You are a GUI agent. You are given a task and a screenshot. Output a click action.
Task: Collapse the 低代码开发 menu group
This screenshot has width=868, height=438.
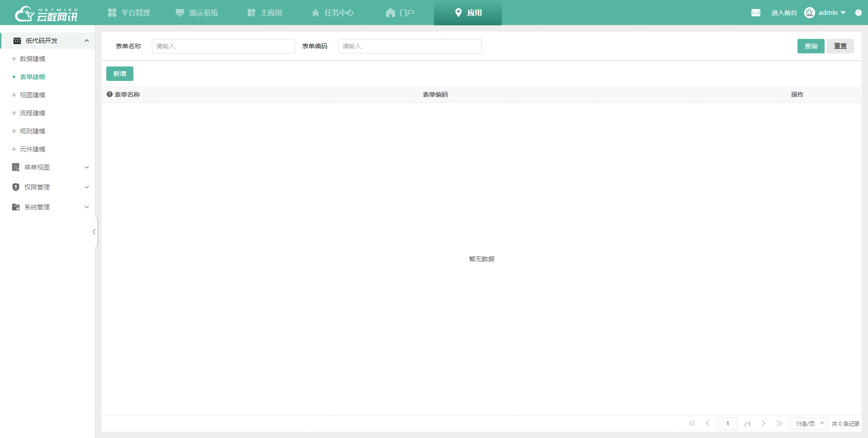pos(87,41)
